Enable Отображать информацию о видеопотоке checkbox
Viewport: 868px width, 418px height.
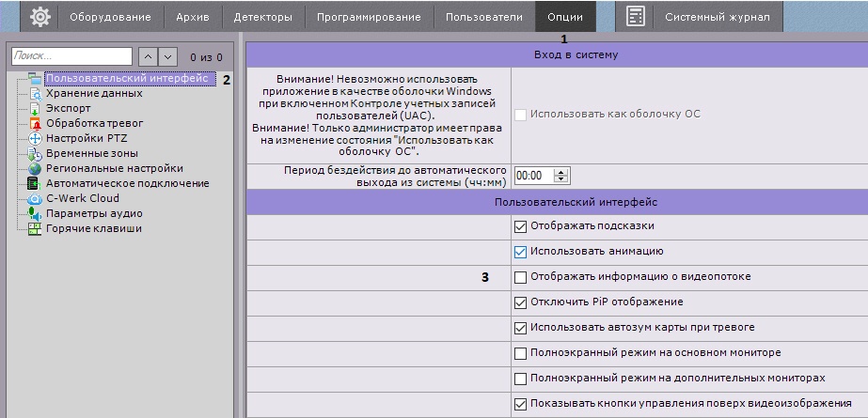(521, 277)
